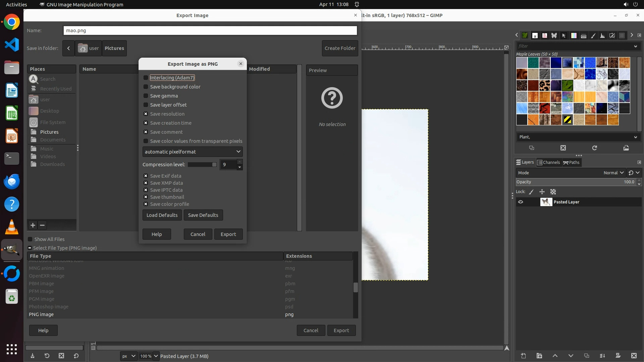Click the Load Defaults button
The height and width of the screenshot is (362, 644).
162,215
